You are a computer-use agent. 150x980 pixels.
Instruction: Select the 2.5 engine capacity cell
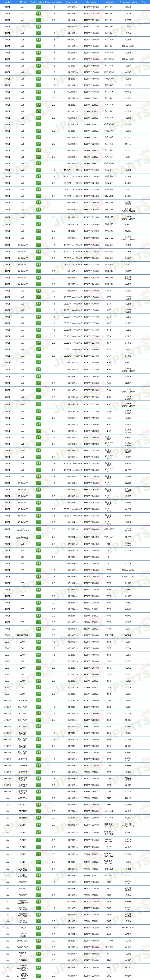tap(54, 544)
